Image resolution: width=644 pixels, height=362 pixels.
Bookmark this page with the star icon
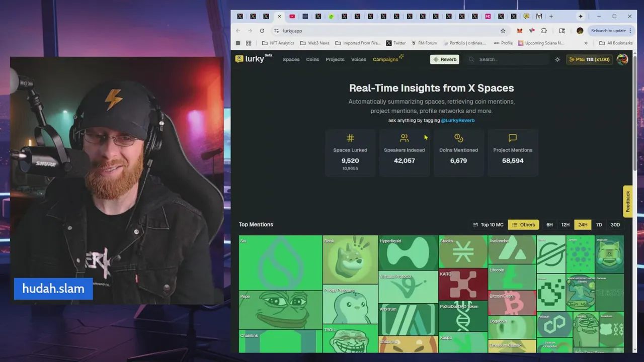pos(503,31)
